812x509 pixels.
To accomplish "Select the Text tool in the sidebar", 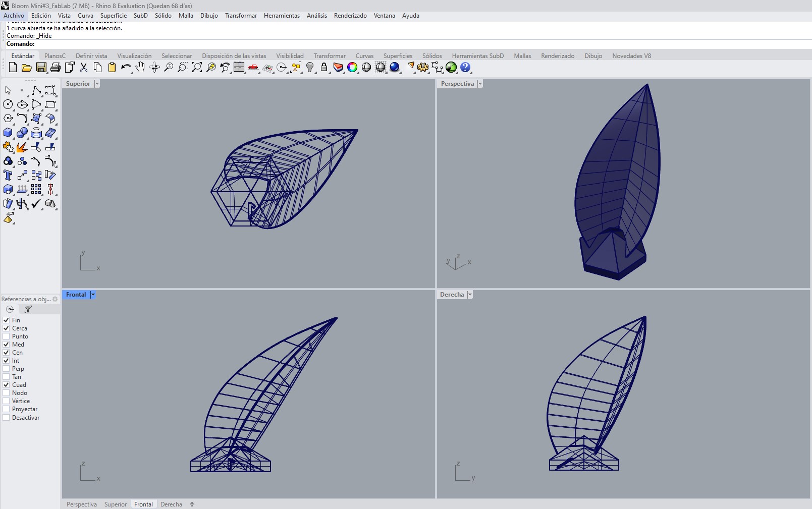I will click(8, 175).
